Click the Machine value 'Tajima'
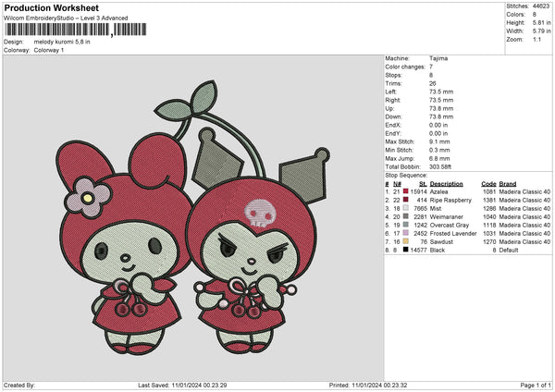This screenshot has height=392, width=555. click(x=438, y=58)
